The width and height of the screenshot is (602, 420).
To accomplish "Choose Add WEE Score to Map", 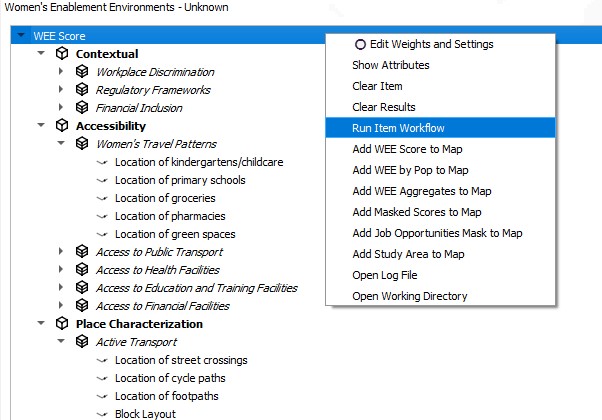I will [x=440, y=149].
